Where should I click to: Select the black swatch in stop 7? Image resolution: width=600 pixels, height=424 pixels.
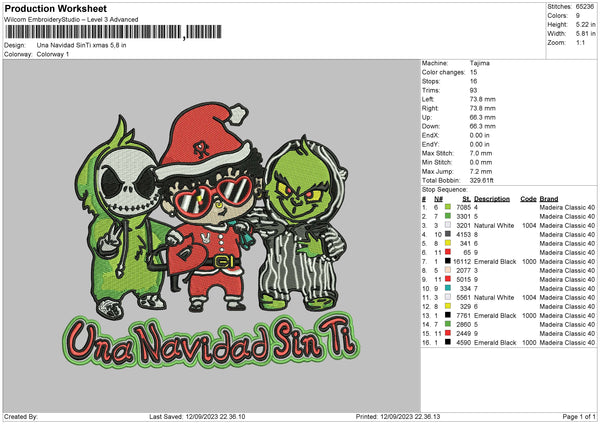click(x=447, y=261)
